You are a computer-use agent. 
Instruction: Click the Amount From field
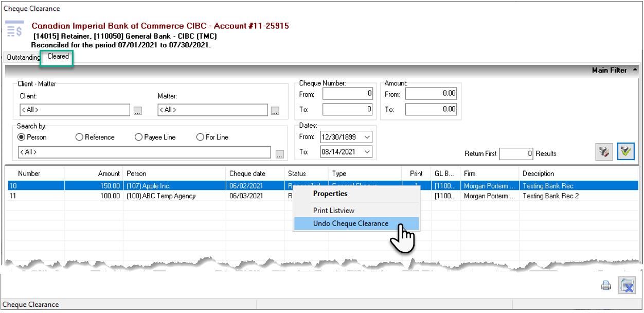[x=431, y=94]
